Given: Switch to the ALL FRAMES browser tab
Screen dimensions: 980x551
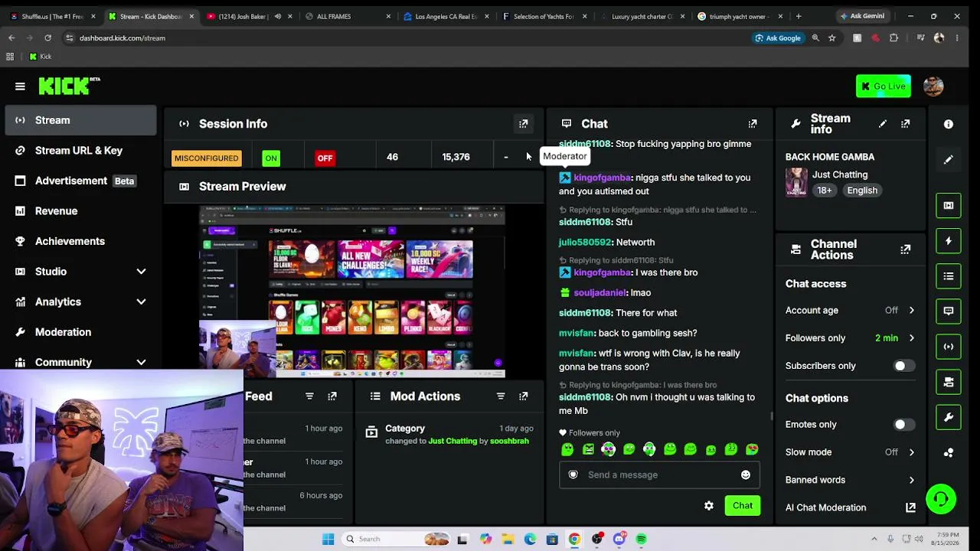Looking at the screenshot, I should coord(348,16).
